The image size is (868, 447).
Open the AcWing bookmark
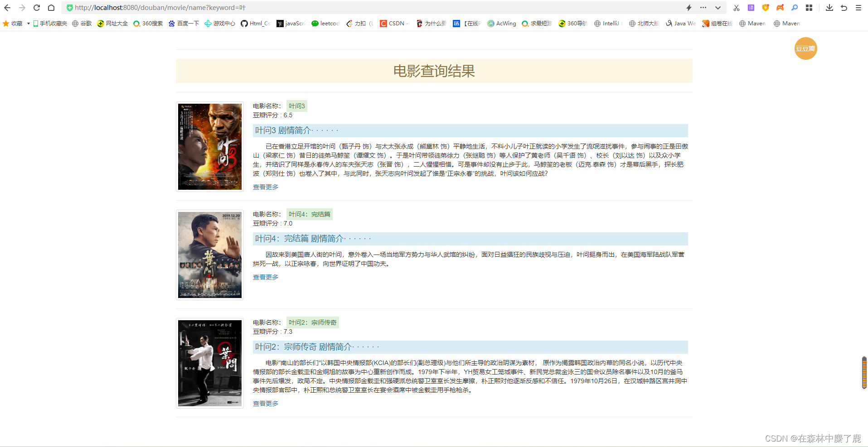click(x=502, y=24)
